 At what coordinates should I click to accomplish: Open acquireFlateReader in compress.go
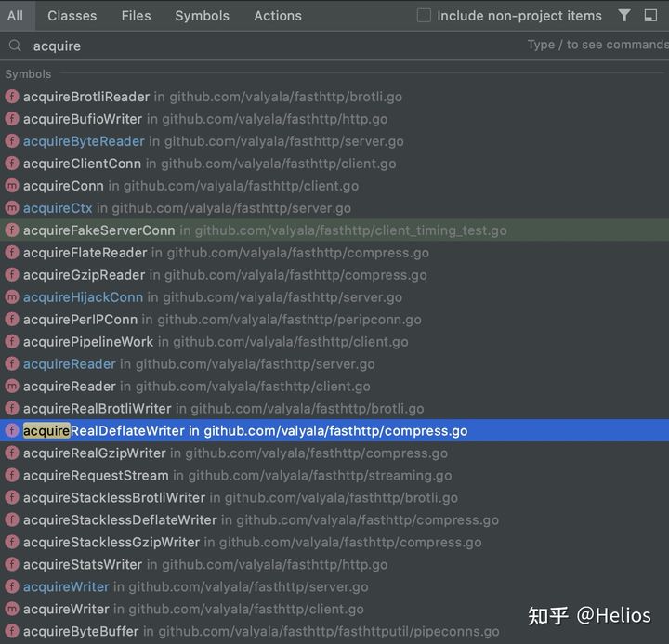point(334,252)
